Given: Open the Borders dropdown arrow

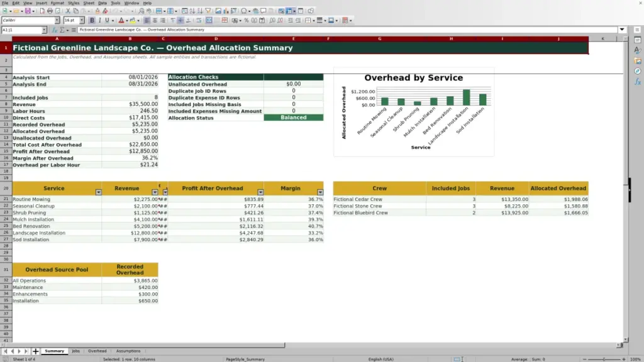Looking at the screenshot, I should click(314, 20).
